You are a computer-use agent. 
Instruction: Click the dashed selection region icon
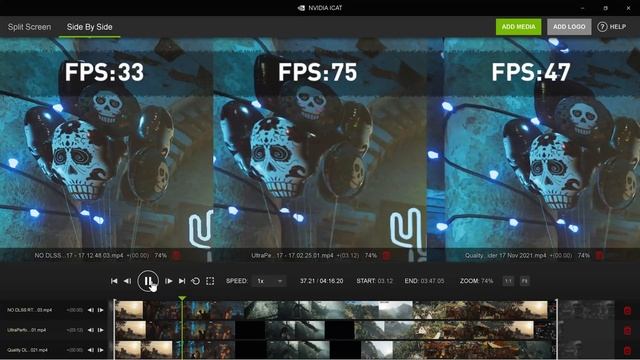tap(210, 281)
